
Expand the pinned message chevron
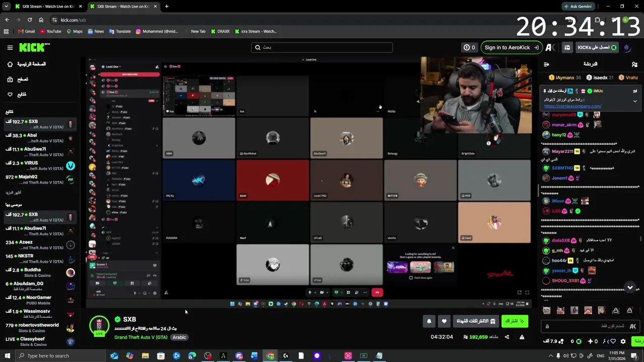click(635, 101)
